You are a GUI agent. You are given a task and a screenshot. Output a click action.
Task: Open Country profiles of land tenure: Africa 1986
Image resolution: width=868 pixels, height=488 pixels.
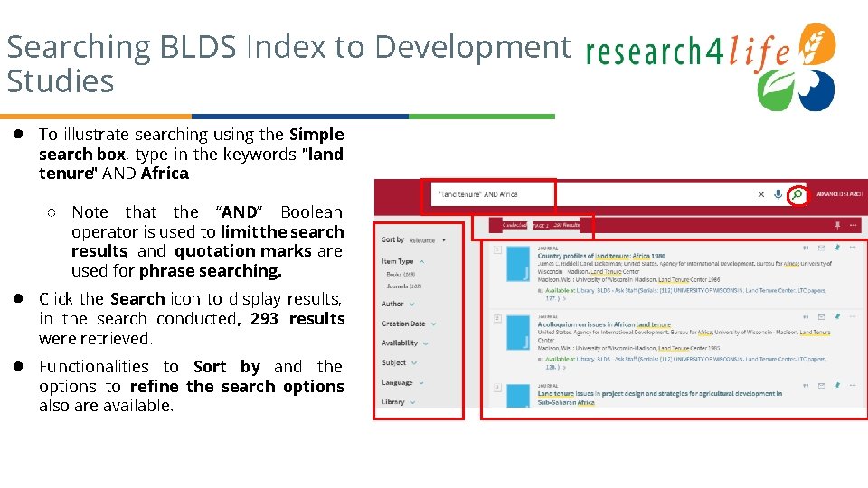point(602,256)
